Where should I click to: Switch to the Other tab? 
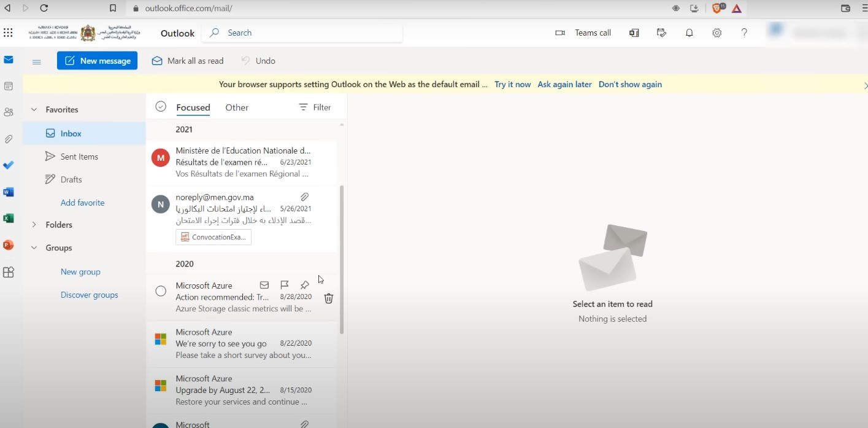pos(237,107)
